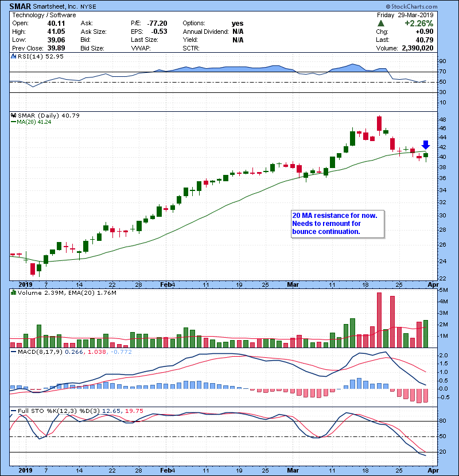Click the Options value yes
The width and height of the screenshot is (459, 476).
pos(238,24)
